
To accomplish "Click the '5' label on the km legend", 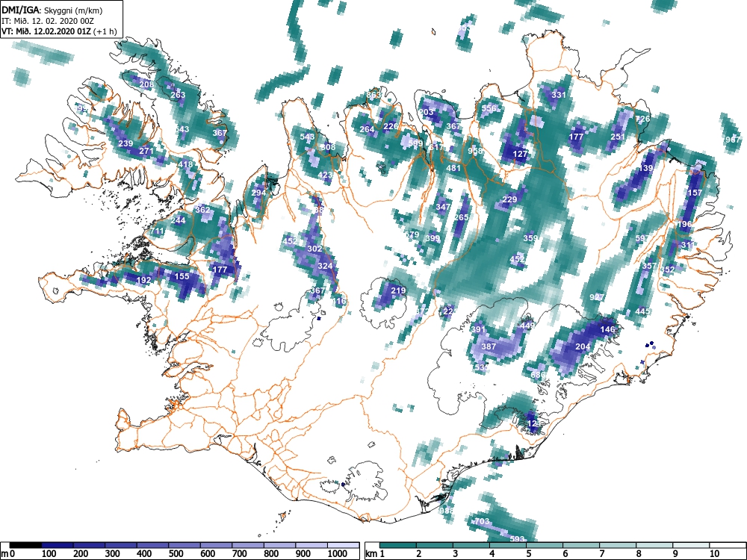I will click(528, 554).
